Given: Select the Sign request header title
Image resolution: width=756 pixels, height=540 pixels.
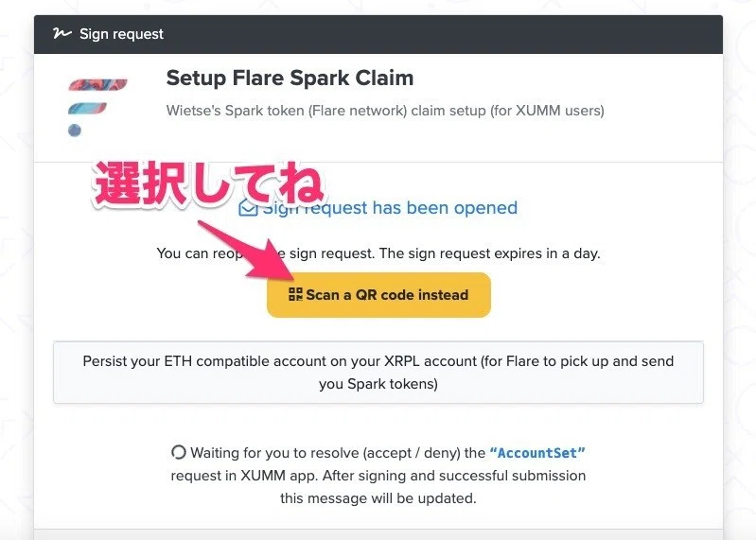Looking at the screenshot, I should (121, 34).
